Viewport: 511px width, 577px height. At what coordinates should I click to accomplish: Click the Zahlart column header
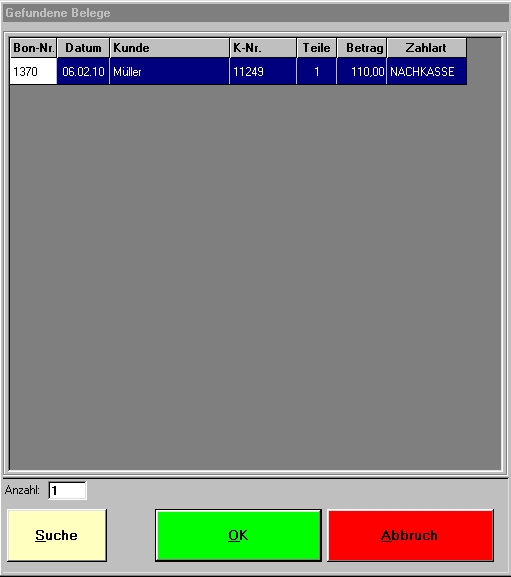(427, 48)
